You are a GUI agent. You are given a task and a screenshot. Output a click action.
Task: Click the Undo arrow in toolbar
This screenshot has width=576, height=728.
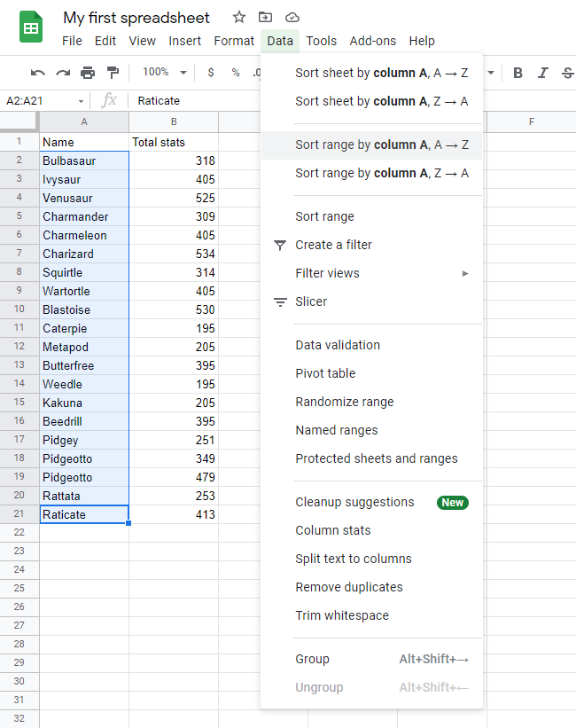37,73
